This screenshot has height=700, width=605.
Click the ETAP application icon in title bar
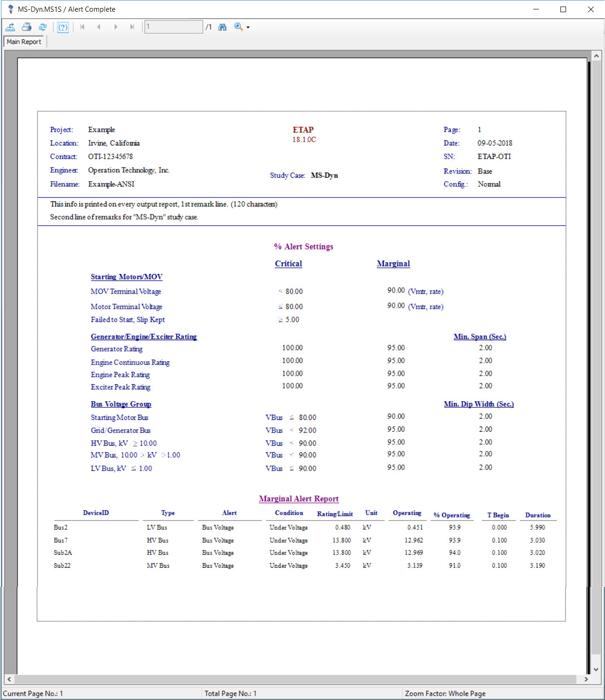pos(10,9)
